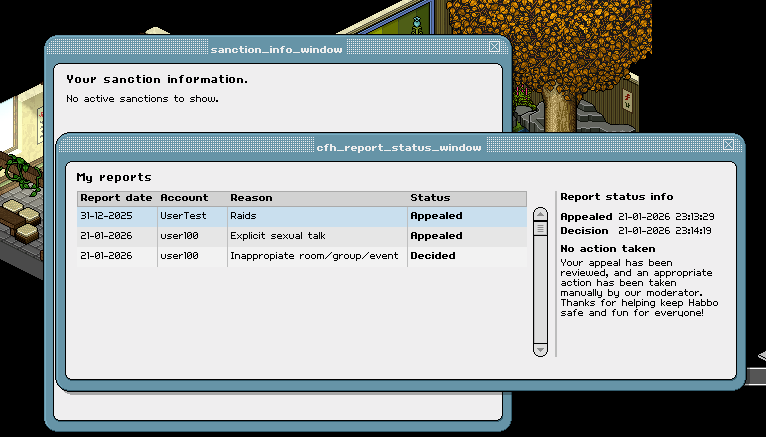Click the Reason column header
Screen dimensions: 766x437
251,198
